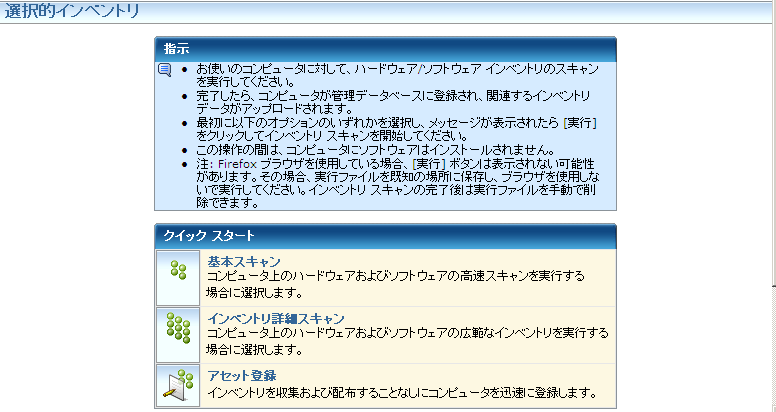Open the アセット登録 link
This screenshot has height=412, width=776.
(242, 375)
